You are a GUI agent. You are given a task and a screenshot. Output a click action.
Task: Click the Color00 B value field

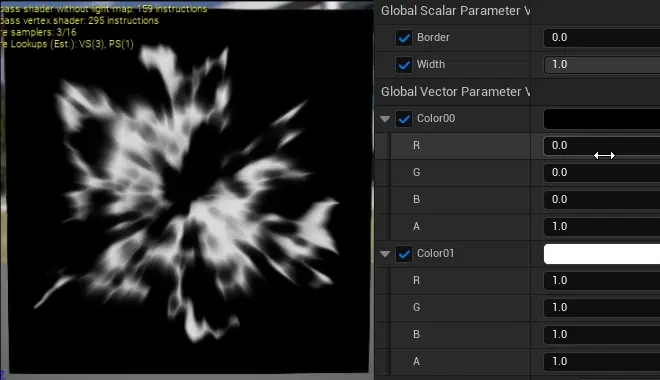point(602,199)
